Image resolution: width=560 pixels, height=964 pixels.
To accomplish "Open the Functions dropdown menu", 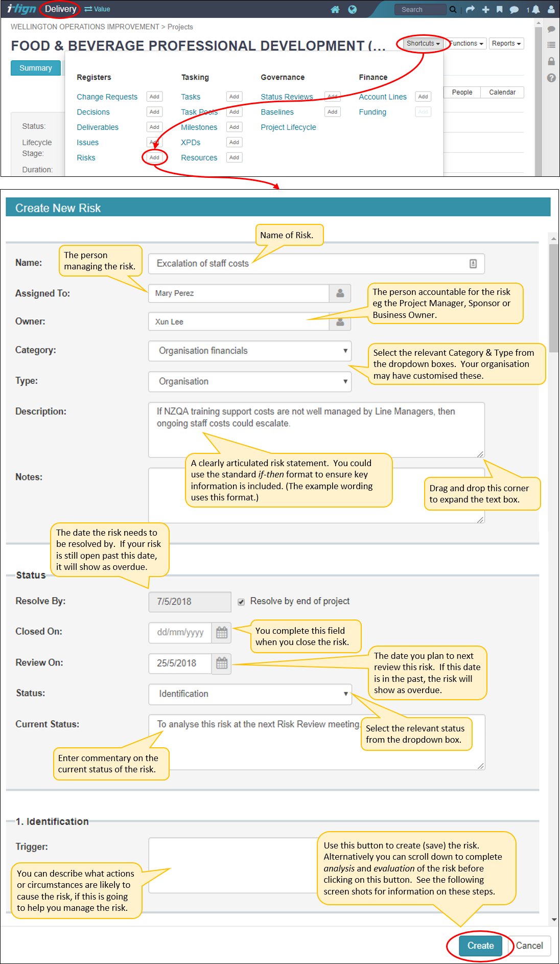I will (x=465, y=43).
